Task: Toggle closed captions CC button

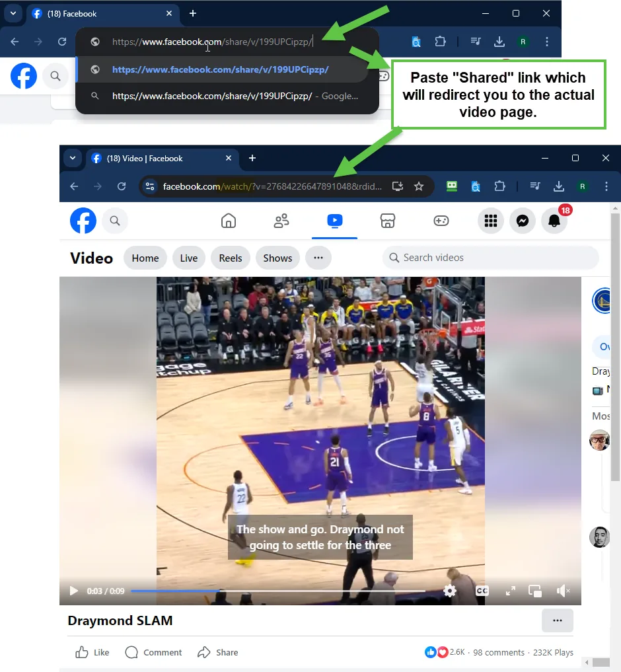Action: 482,591
